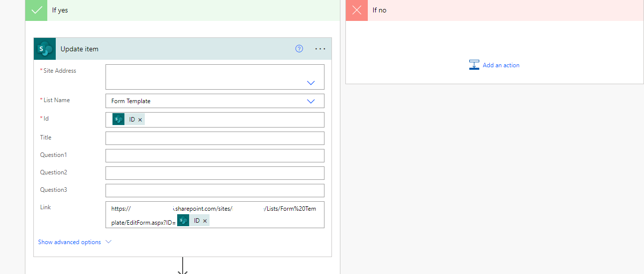Click the If yes branch header
Screen dimensions: 644x274
(183, 10)
